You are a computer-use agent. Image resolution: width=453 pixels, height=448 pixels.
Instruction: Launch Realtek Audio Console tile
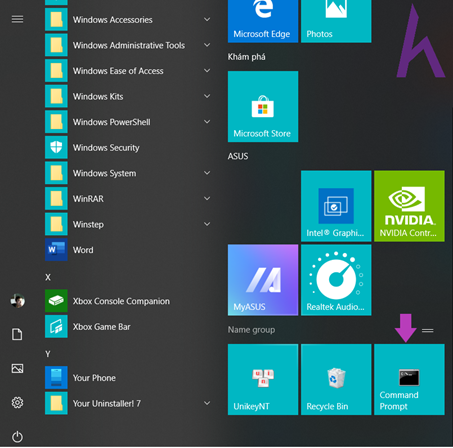pyautogui.click(x=336, y=280)
